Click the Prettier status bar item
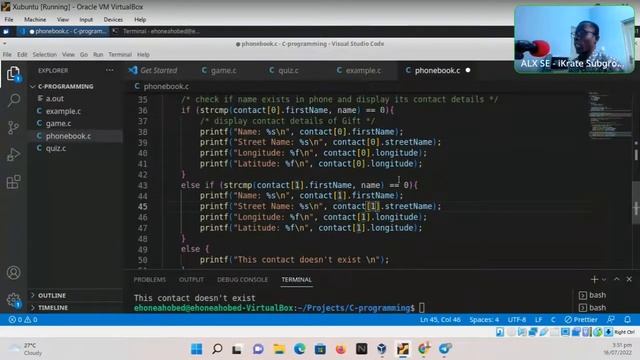Viewport: 640px width, 360px height. 581,320
